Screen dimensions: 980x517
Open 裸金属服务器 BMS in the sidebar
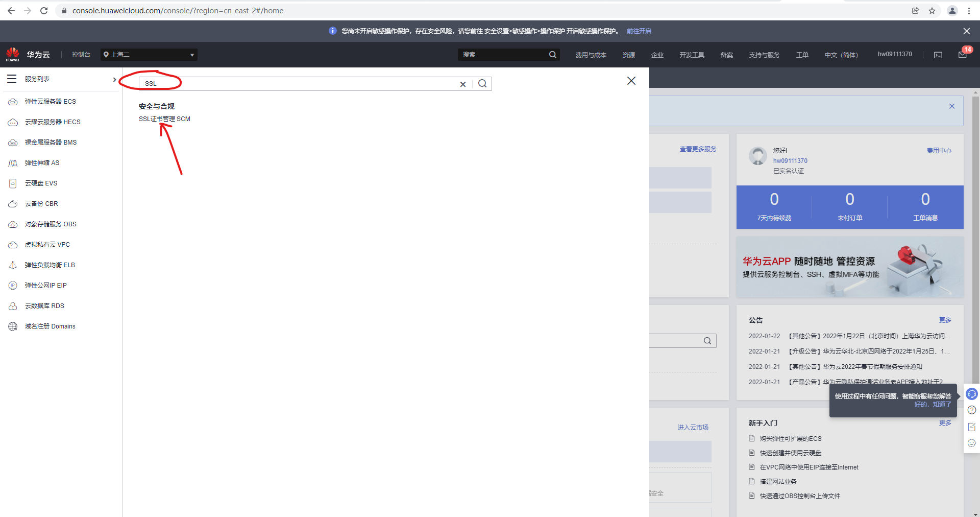click(51, 143)
